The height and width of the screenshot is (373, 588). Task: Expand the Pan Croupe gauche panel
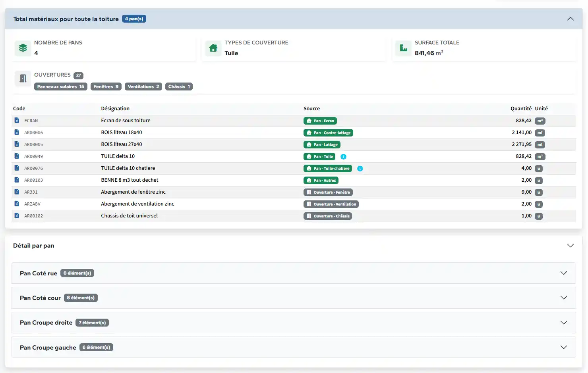click(x=563, y=347)
